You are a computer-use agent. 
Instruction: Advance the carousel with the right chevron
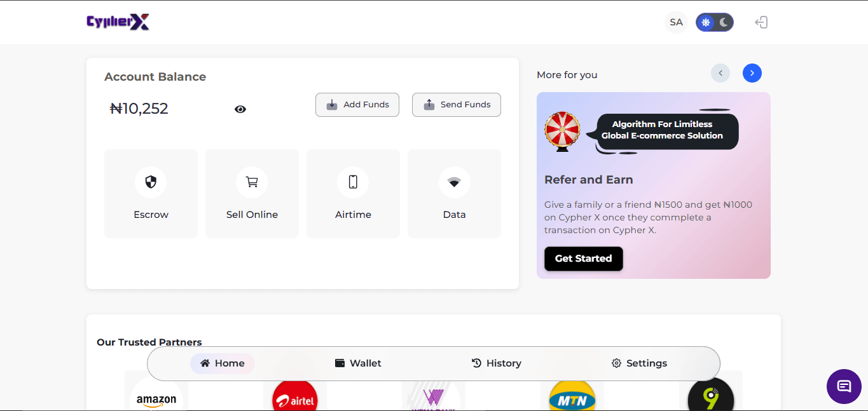pyautogui.click(x=752, y=73)
